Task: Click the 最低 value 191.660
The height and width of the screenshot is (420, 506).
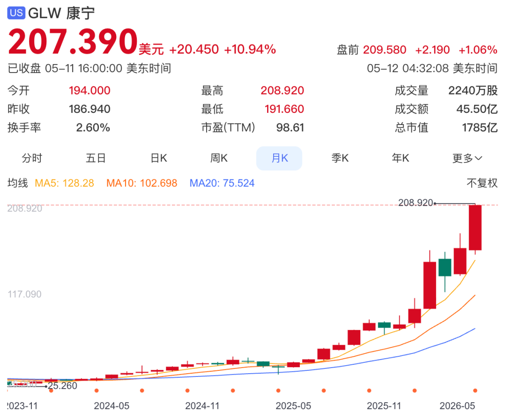Action: (x=284, y=109)
